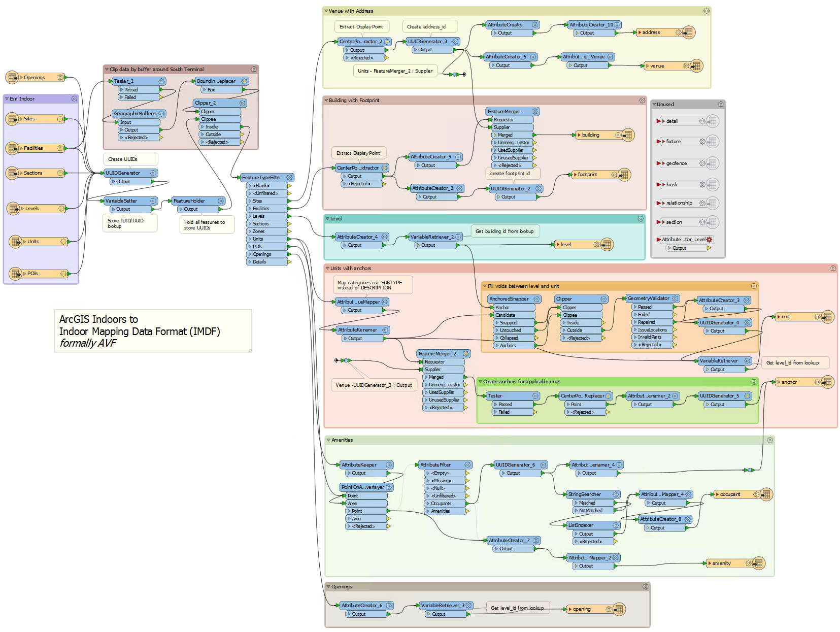The width and height of the screenshot is (840, 632).
Task: Open UUIDGenerator parameters gear icon
Action: pos(153,173)
